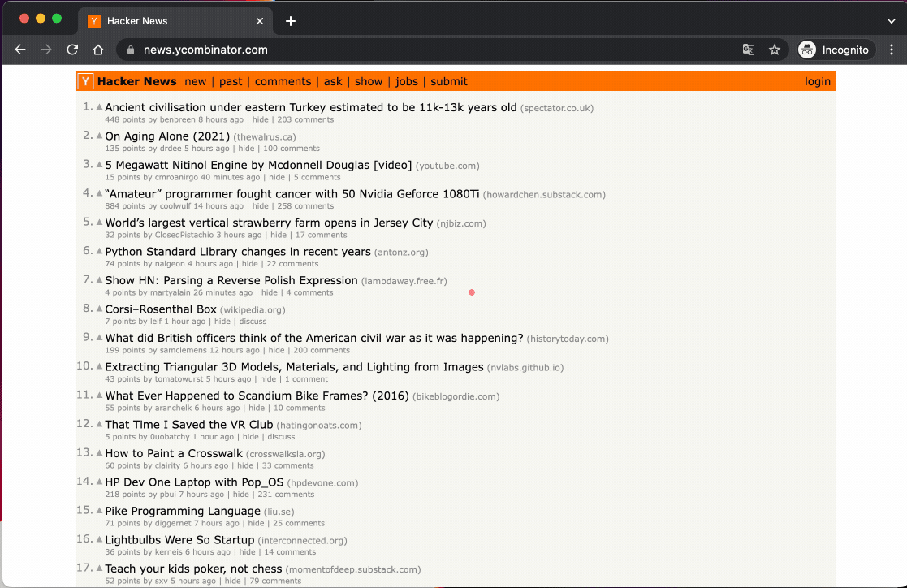Viewport: 907px width, 588px height.
Task: Open 'Pike Programming Language' story link
Action: pos(183,512)
